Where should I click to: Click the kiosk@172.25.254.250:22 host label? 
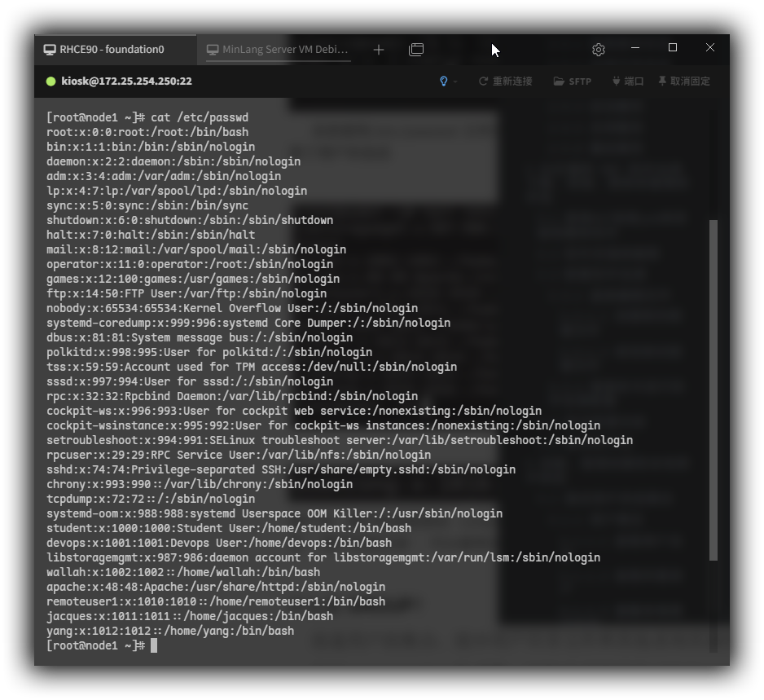click(x=126, y=81)
